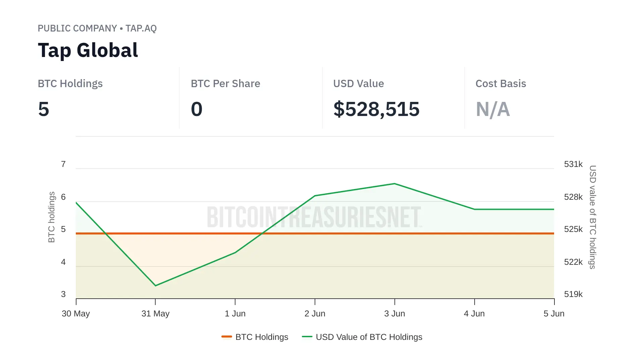Viewport: 644px width, 362px height.
Task: Select the 31 May x-axis label
Action: click(155, 314)
